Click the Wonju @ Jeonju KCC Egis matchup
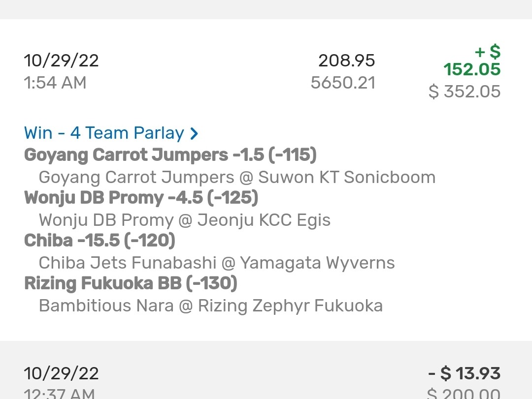This screenshot has width=532, height=399. pos(185,220)
